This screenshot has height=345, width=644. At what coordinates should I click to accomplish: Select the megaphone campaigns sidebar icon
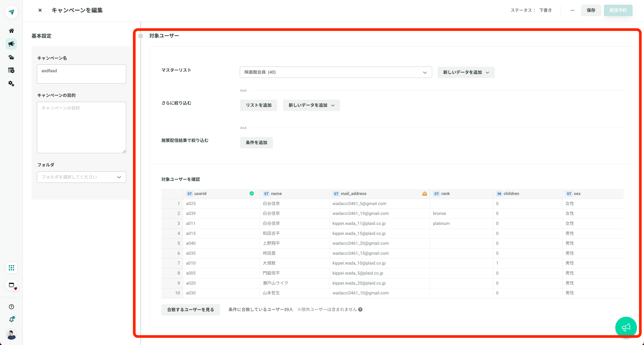click(11, 44)
